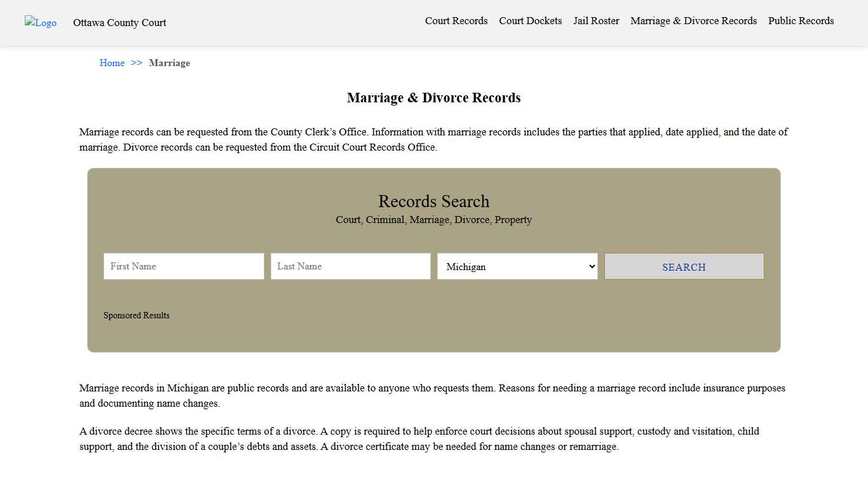Select Marriage & Divorce Records navigation item

pos(693,20)
